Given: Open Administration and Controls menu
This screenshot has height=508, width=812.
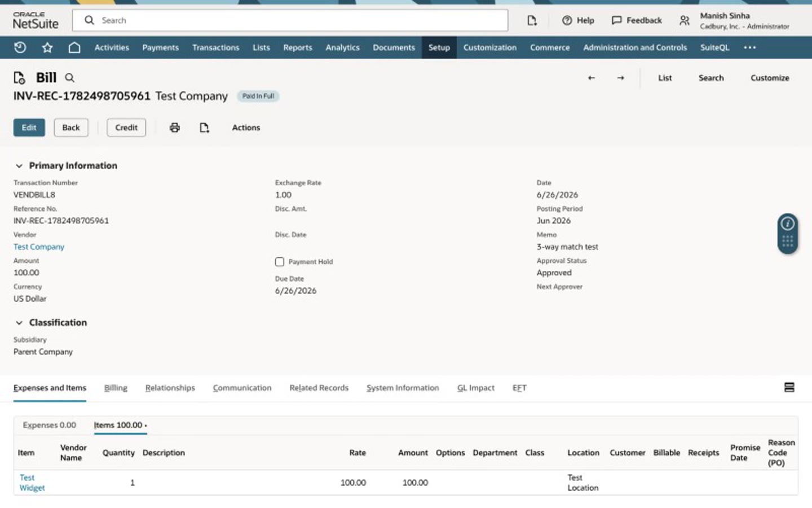Looking at the screenshot, I should 635,47.
